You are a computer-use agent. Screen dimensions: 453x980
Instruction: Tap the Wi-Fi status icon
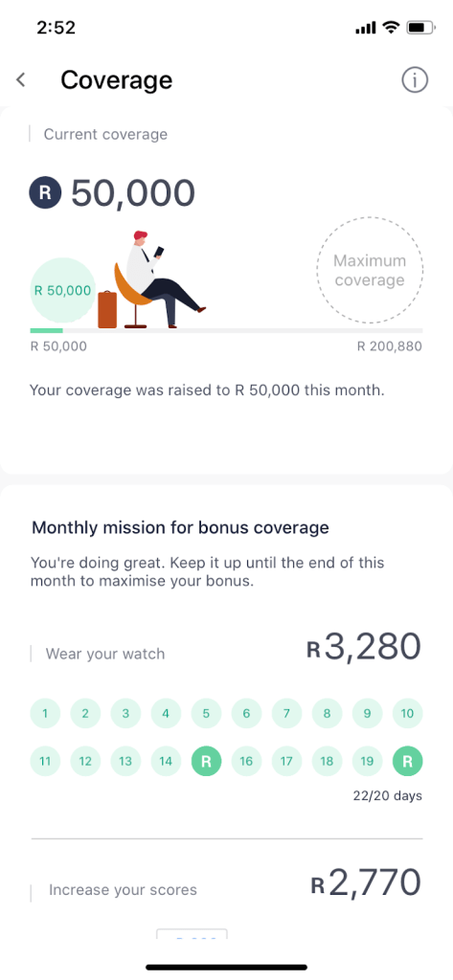coord(391,28)
